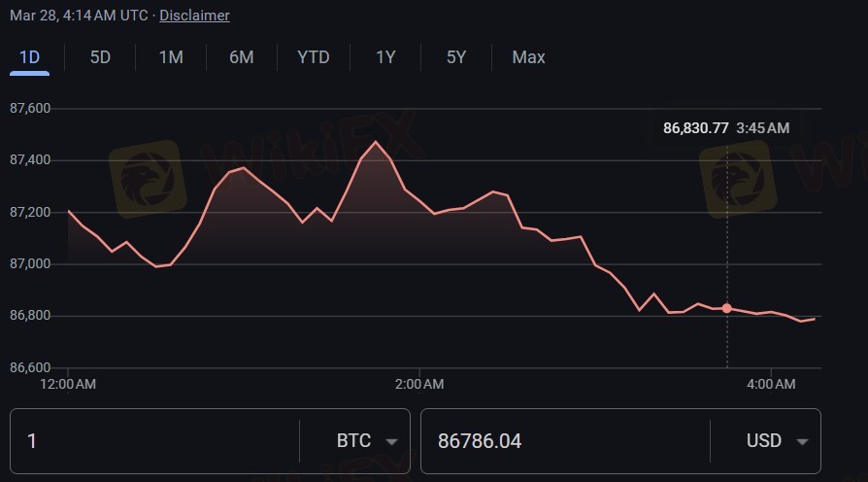Click the 2:00 AM axis label
Screen dimensions: 868x482
click(419, 385)
